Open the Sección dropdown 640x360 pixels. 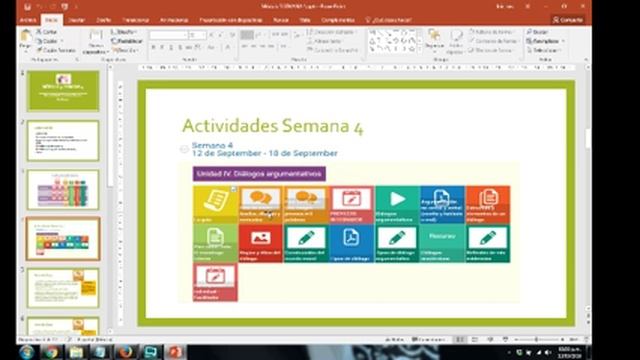pos(125,50)
